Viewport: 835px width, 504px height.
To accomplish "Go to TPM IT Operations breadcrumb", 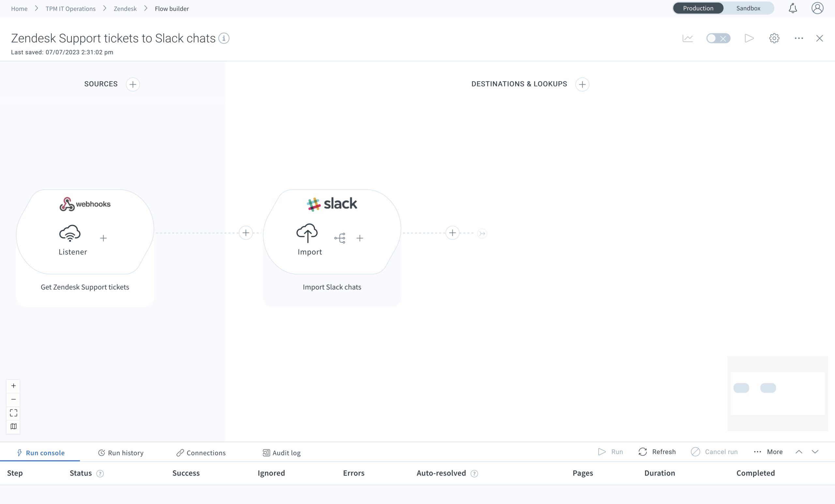I will pyautogui.click(x=70, y=8).
